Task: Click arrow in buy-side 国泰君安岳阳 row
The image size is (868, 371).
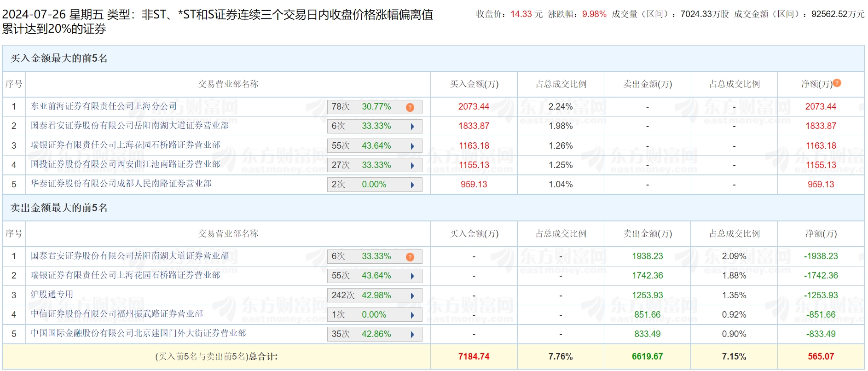Action: [x=412, y=127]
